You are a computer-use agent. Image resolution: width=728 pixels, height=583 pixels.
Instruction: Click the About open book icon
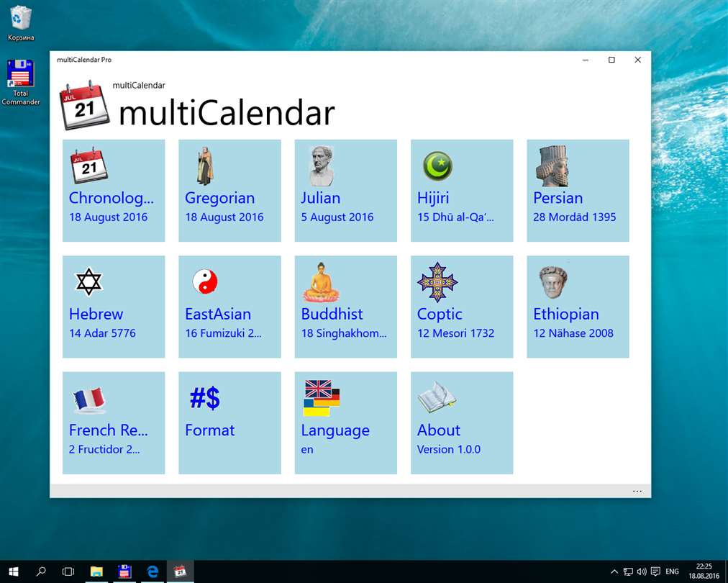click(x=437, y=397)
